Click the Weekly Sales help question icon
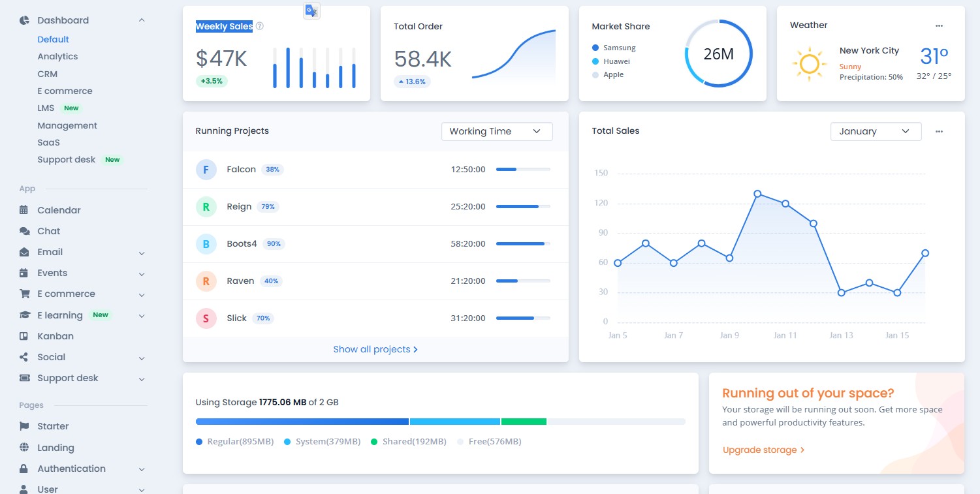Viewport: 980px width, 494px height. click(x=259, y=26)
